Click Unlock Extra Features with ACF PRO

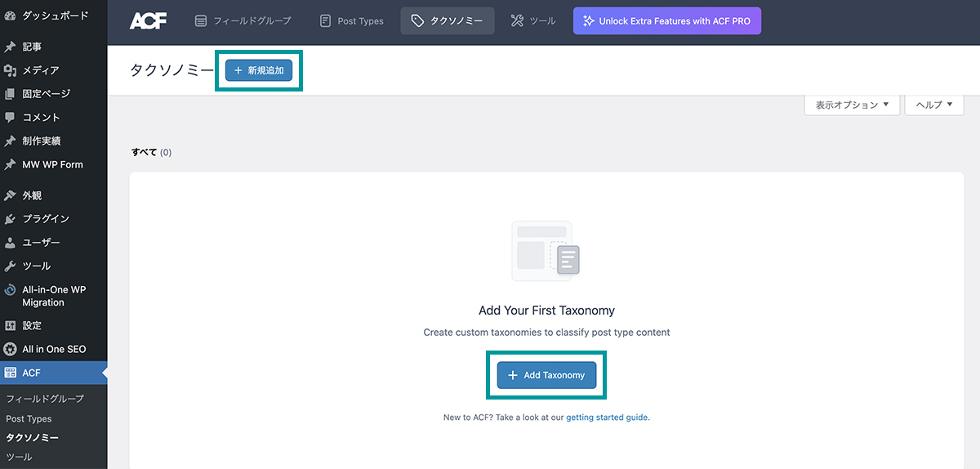click(x=667, y=21)
